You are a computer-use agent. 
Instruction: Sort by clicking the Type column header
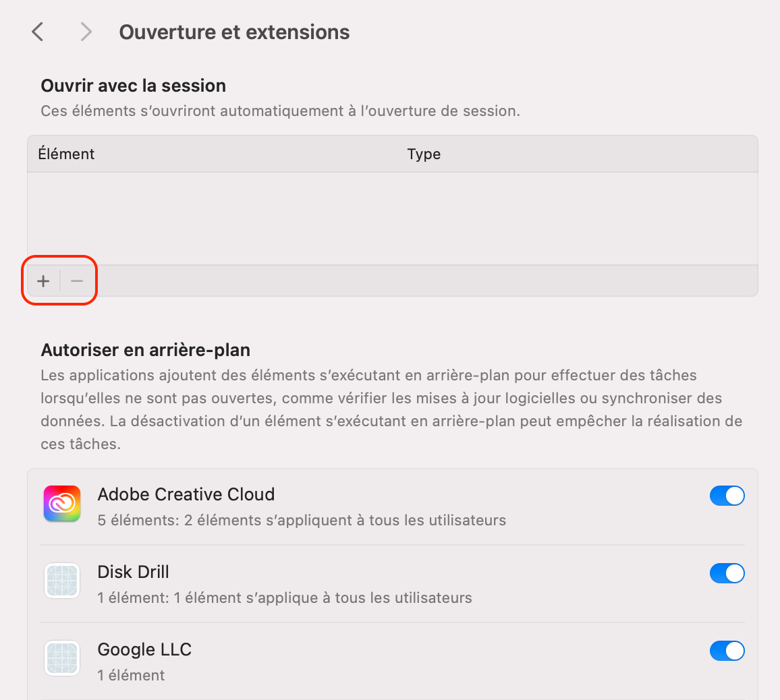[x=424, y=154]
